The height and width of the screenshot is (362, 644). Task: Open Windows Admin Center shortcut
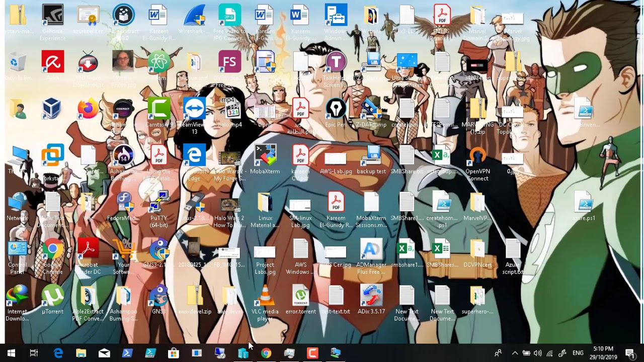(x=336, y=16)
